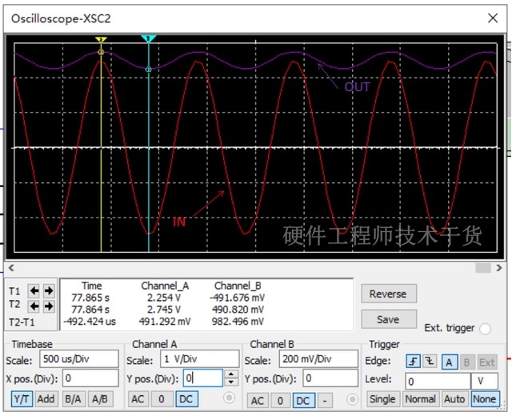Increase Channel A Y position stepper

[x=231, y=374]
